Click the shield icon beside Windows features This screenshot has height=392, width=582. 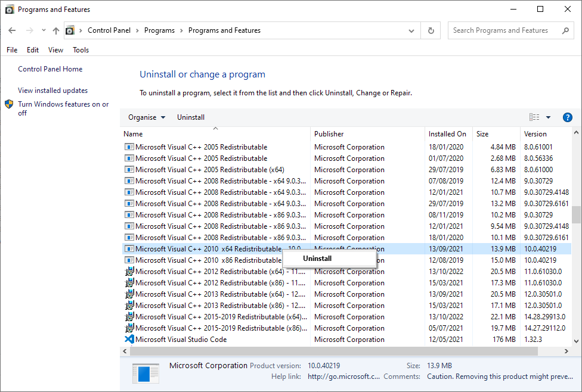pyautogui.click(x=10, y=104)
